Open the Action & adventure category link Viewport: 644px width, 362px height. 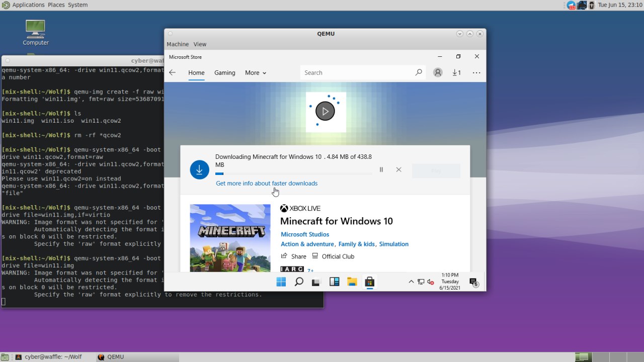(x=307, y=244)
